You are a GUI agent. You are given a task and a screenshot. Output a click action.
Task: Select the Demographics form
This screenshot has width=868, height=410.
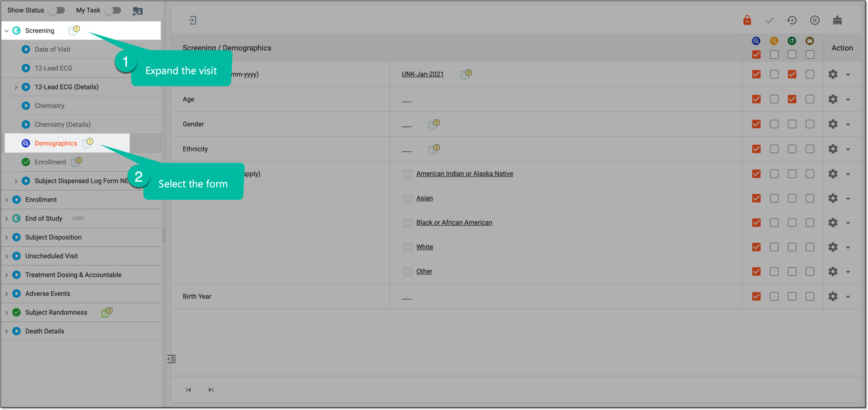click(x=56, y=143)
